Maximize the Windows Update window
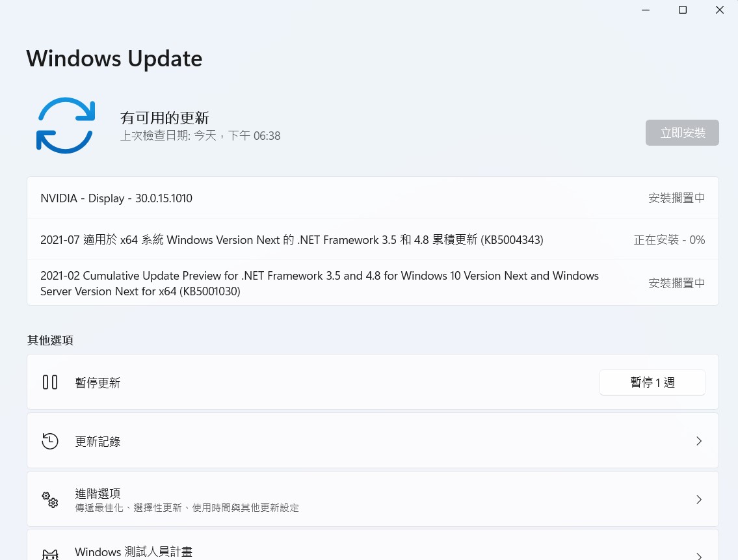Viewport: 738px width, 560px height. (683, 10)
